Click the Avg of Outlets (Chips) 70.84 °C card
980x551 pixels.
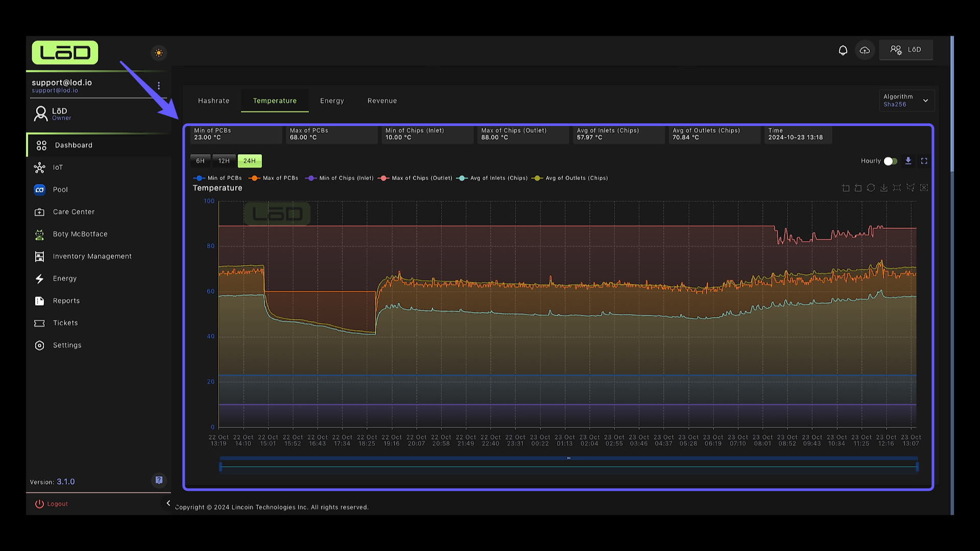point(715,134)
